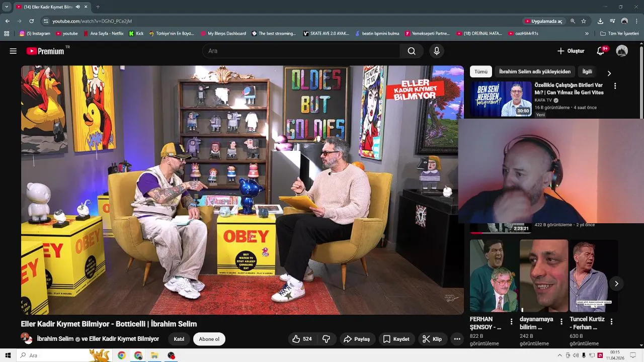
Task: Open Chrome three-dot menu
Action: pos(636,21)
